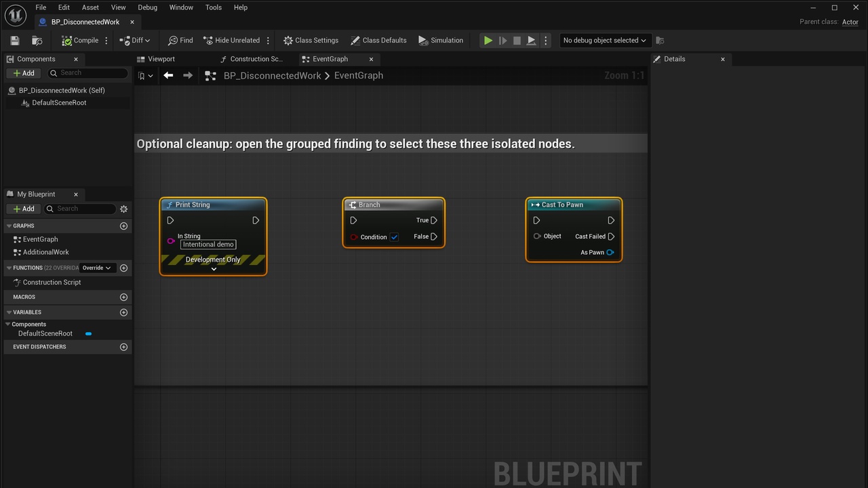
Task: Click the Stop playback button
Action: 517,41
